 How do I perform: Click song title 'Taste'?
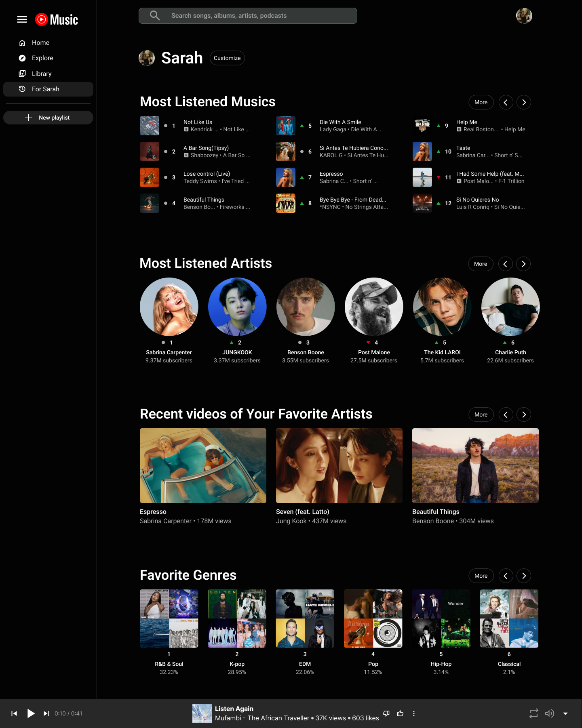[x=463, y=148]
